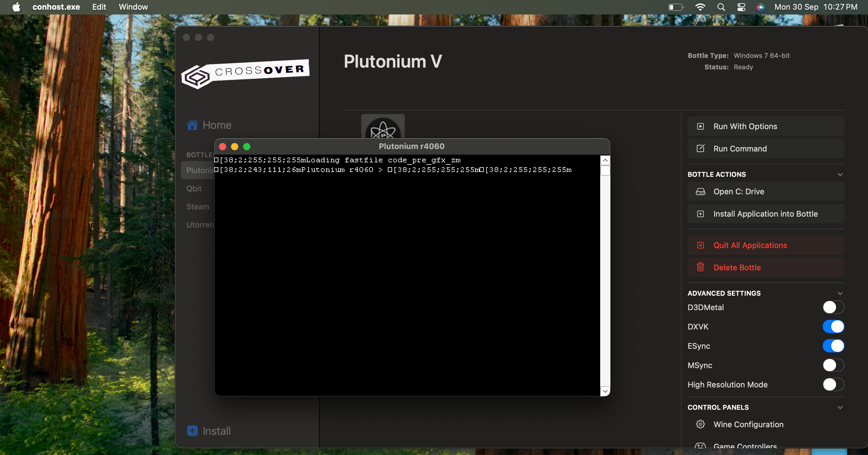
Task: Click the Delete Bottle trash icon
Action: [701, 267]
